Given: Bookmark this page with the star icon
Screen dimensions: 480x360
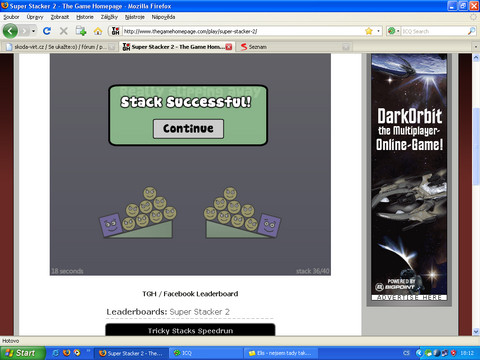Looking at the screenshot, I should pos(369,31).
